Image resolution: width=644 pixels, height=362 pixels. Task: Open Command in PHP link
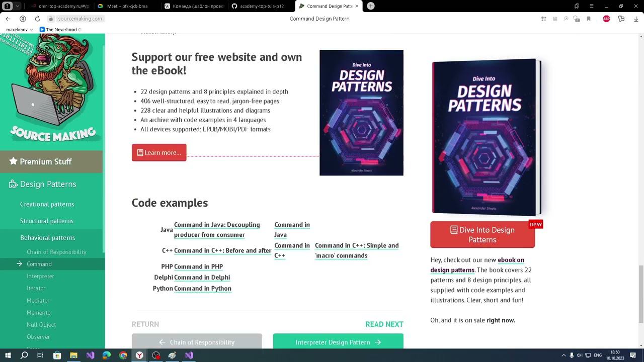tap(198, 266)
